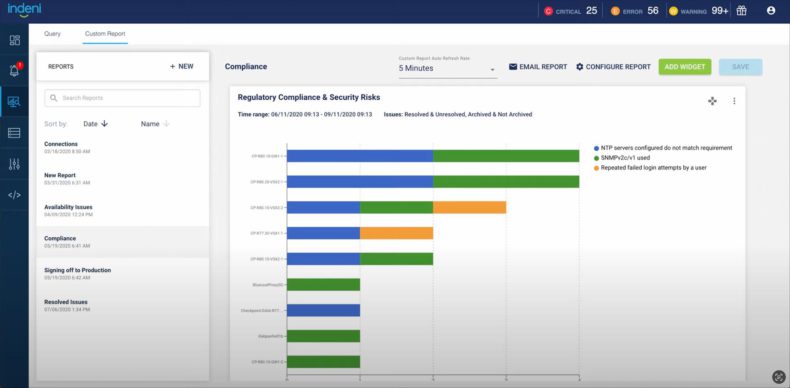Click the fullscreen icon at bottom corner

pos(779,377)
